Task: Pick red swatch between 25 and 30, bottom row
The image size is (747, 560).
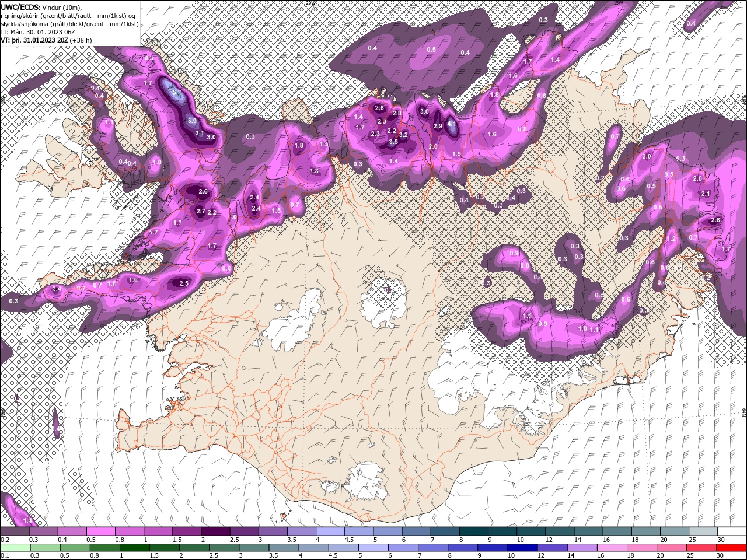Action: tap(700, 548)
